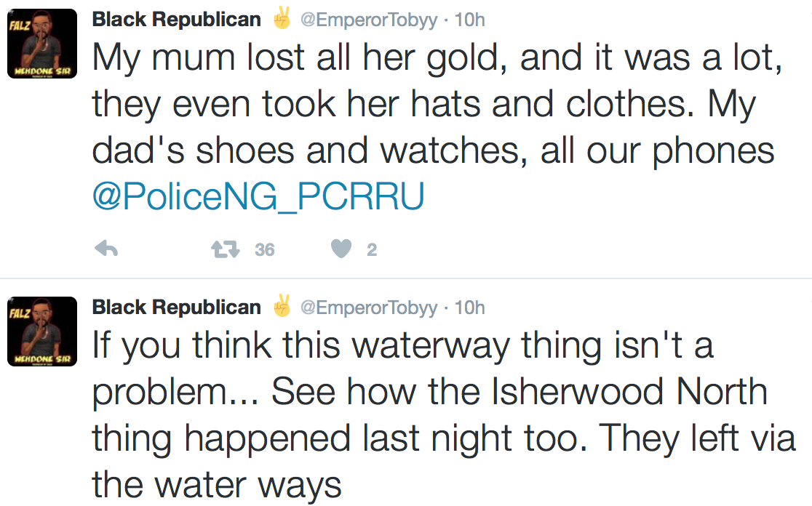View the 36 retweets count
Screen dimensions: 812x506
[265, 250]
